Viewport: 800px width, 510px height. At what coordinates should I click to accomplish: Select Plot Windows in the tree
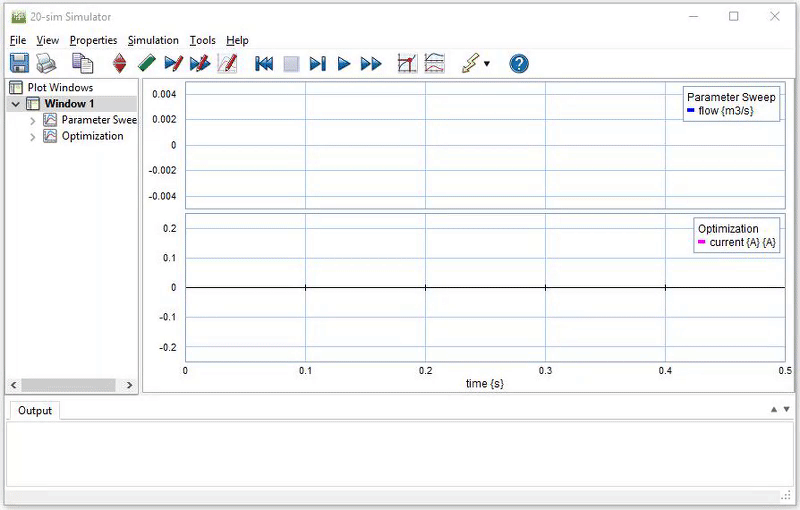(59, 88)
